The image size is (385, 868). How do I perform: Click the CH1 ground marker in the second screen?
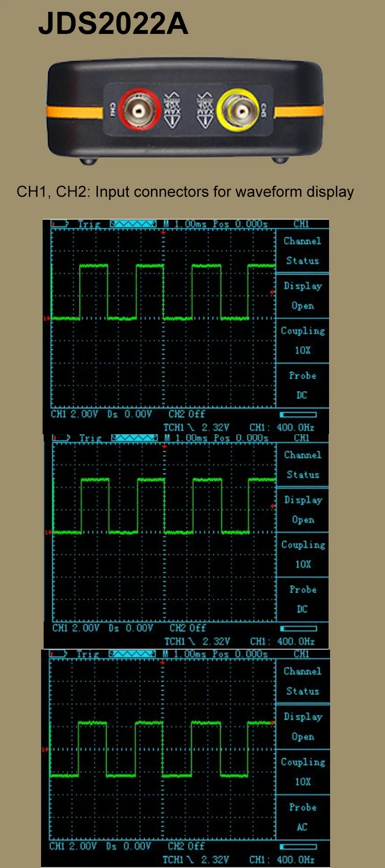pos(48,532)
